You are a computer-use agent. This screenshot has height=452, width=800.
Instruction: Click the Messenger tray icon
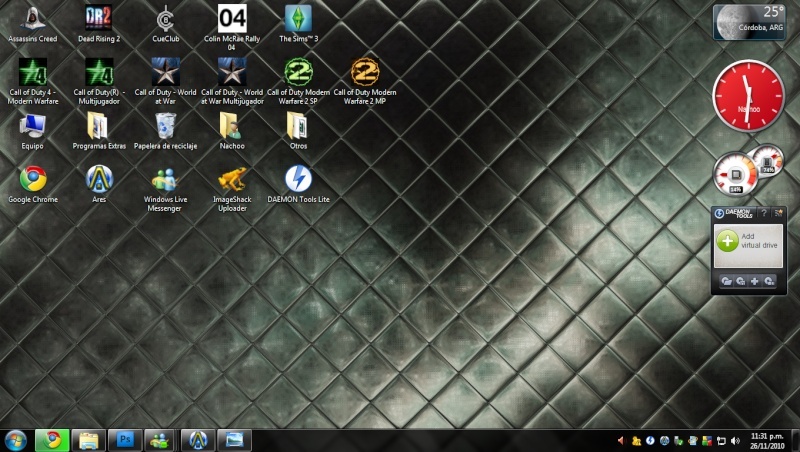click(636, 440)
